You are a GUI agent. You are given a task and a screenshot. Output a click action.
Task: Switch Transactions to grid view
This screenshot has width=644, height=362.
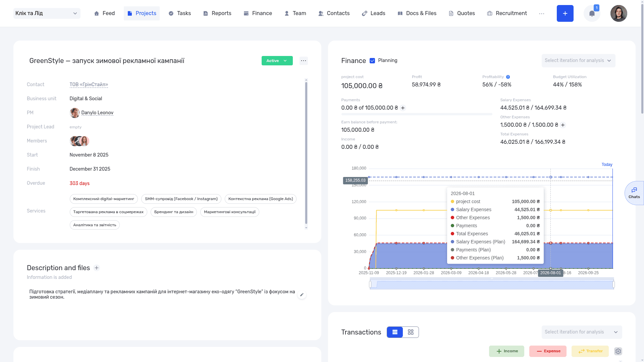pos(411,332)
